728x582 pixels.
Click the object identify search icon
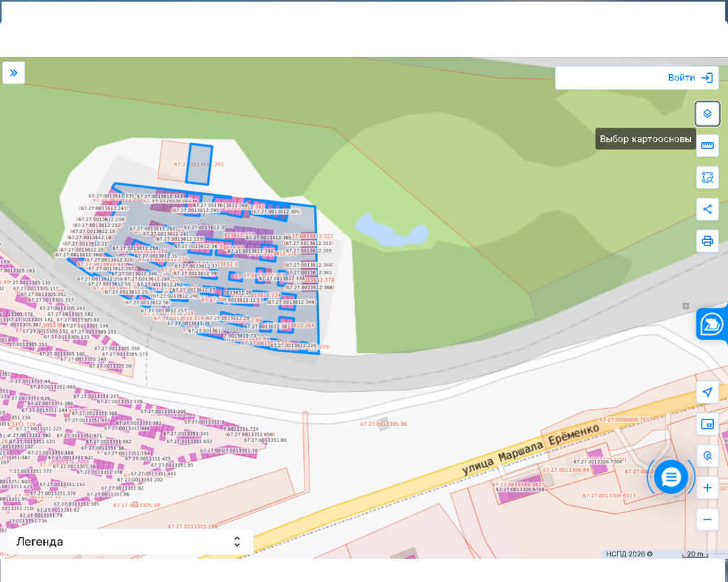pos(707,456)
